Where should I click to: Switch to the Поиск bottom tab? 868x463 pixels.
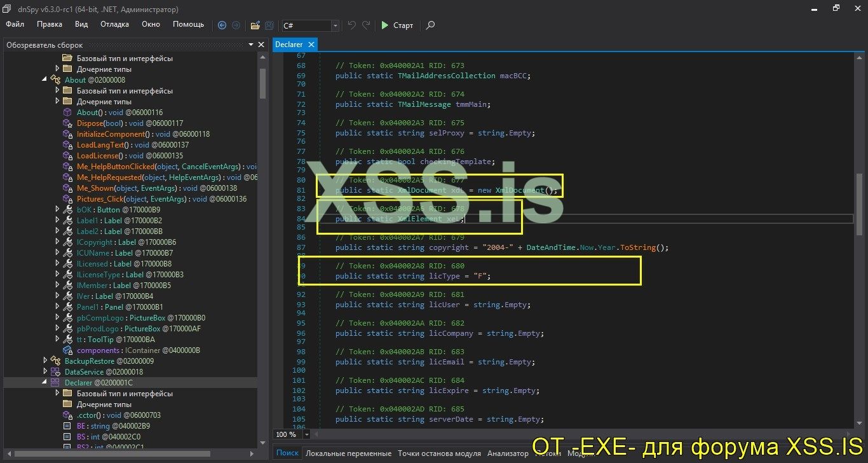(288, 453)
